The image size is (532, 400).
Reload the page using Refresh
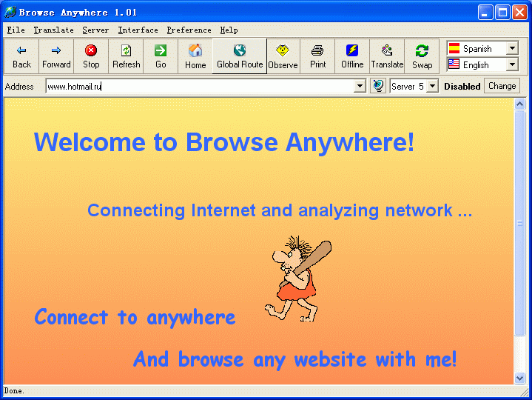point(126,56)
